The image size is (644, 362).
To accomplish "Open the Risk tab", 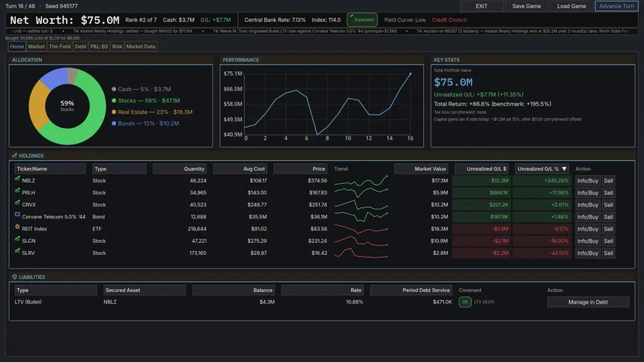I will pyautogui.click(x=117, y=47).
